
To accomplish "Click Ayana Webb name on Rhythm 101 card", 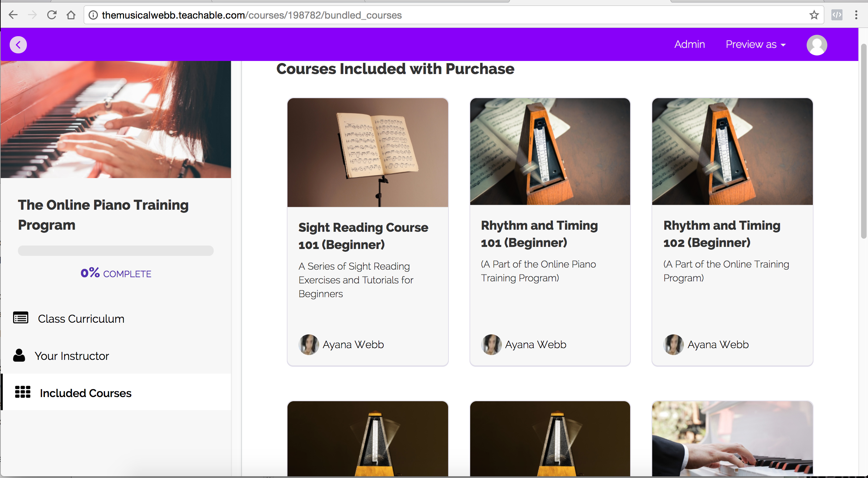I will tap(535, 344).
